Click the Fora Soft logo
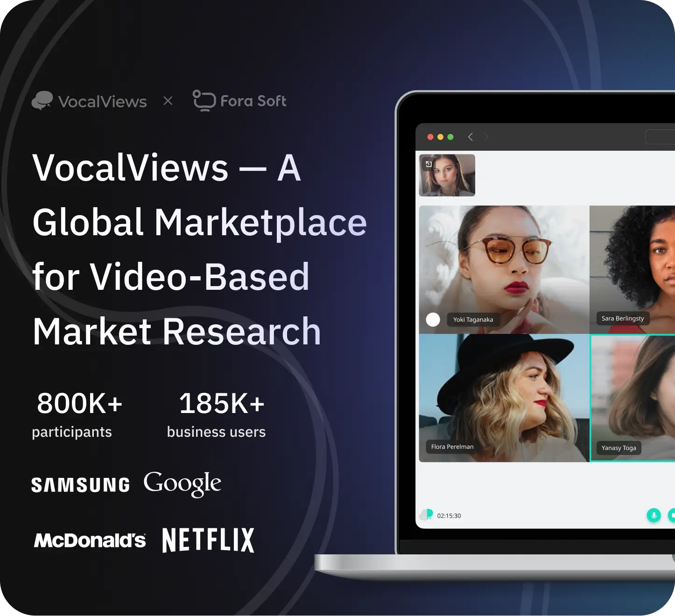 (239, 101)
